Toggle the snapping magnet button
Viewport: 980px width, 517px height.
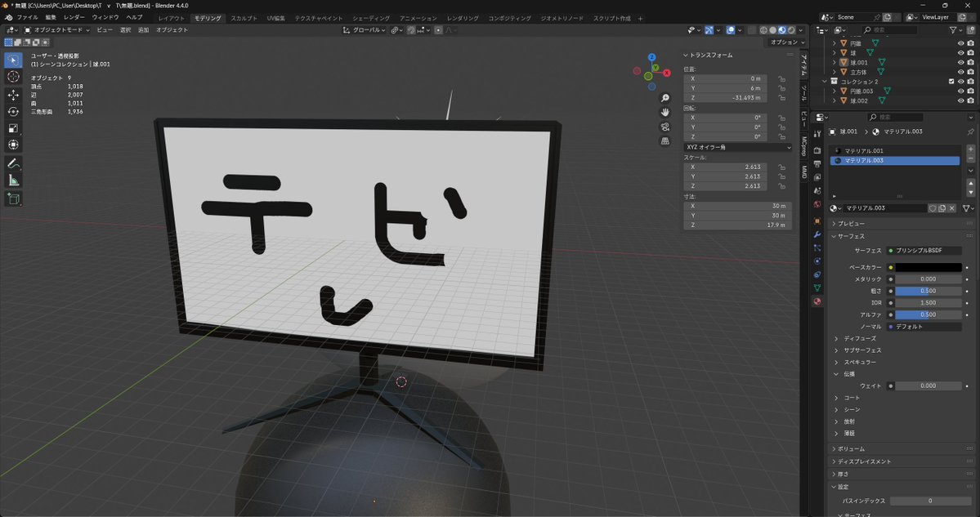pos(411,30)
